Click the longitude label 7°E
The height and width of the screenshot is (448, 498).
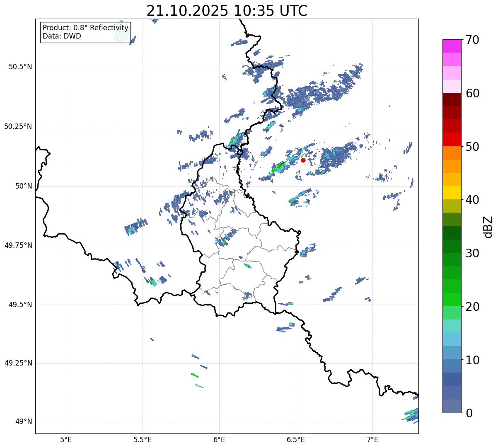coord(372,439)
